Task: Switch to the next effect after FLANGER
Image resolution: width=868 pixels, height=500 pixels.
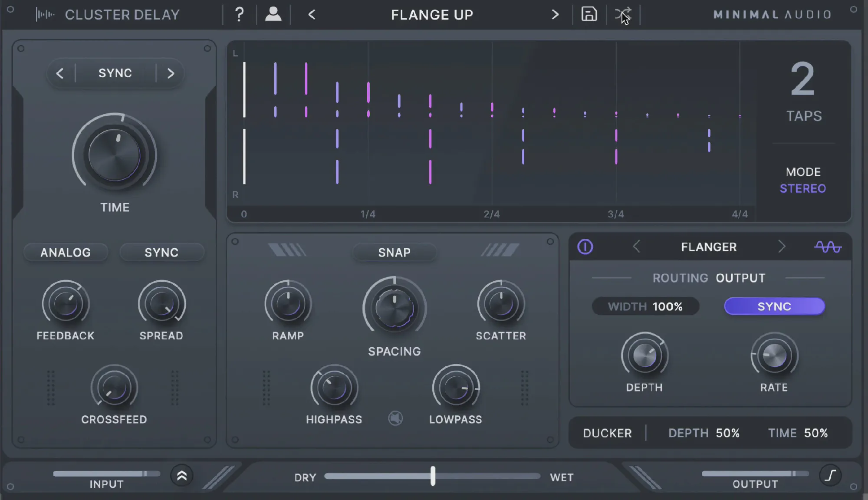Action: 782,247
